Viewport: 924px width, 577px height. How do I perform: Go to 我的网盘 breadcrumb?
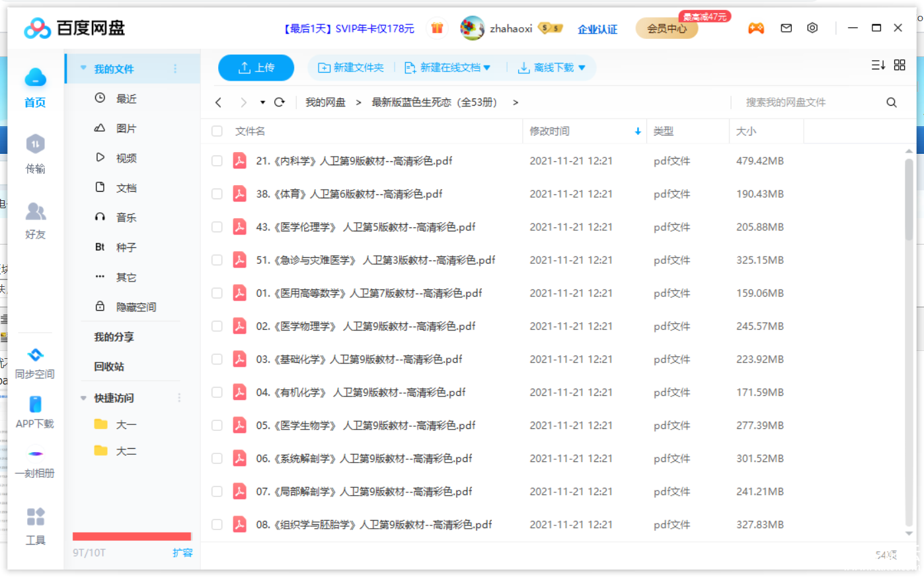coord(325,102)
